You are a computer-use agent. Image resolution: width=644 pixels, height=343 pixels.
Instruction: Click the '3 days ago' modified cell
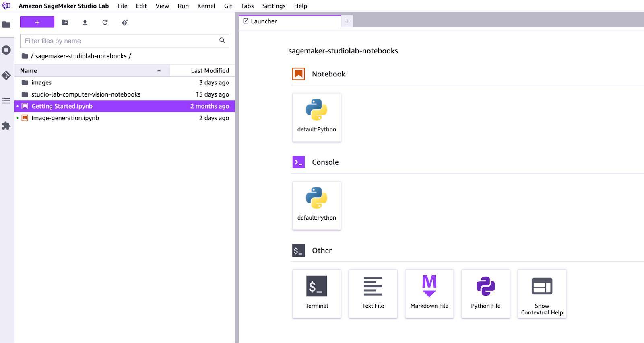tap(214, 82)
